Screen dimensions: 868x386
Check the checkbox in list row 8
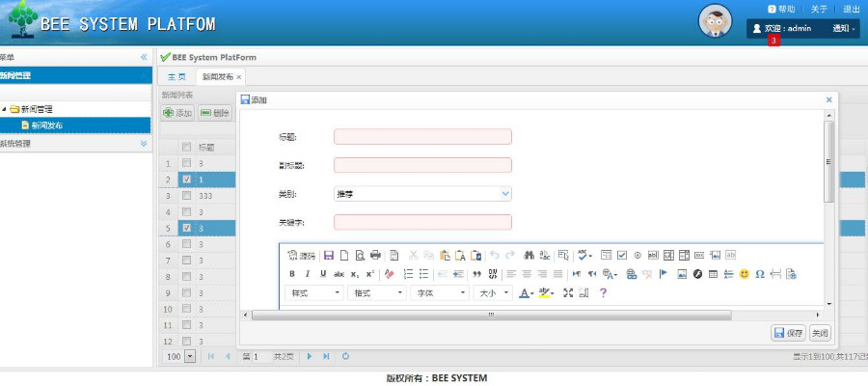pos(186,276)
